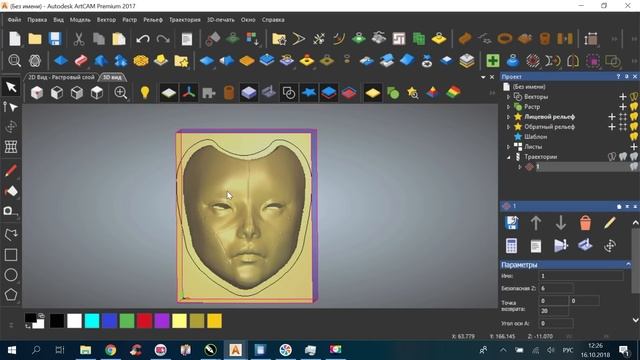Toggle all toolpaths visibility in Траектории row

click(634, 157)
